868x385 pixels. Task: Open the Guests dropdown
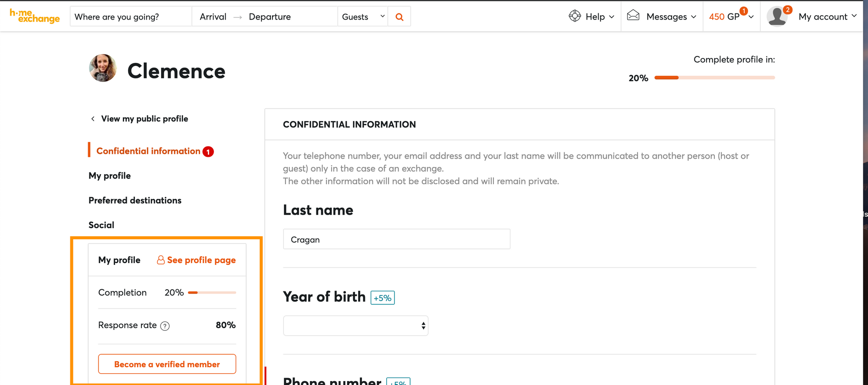pos(363,17)
